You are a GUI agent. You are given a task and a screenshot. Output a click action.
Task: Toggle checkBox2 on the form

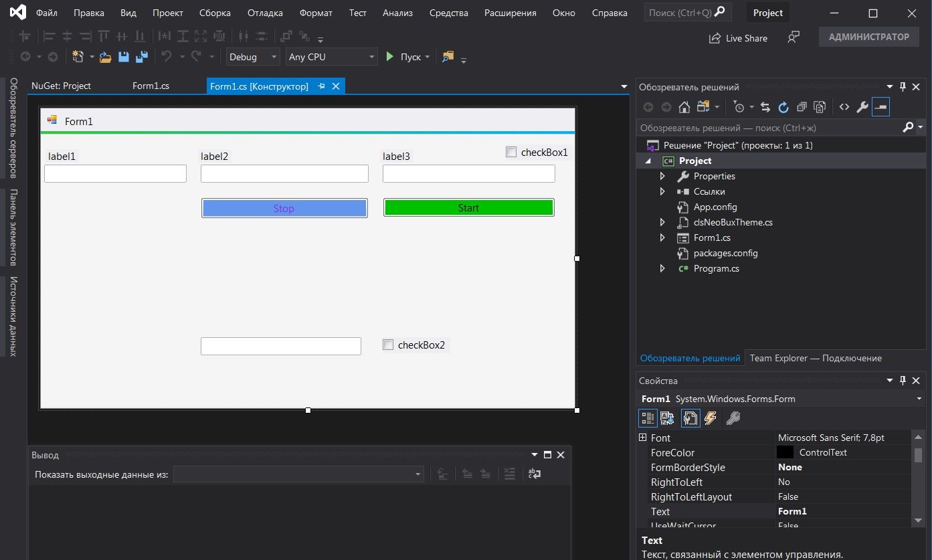[388, 345]
